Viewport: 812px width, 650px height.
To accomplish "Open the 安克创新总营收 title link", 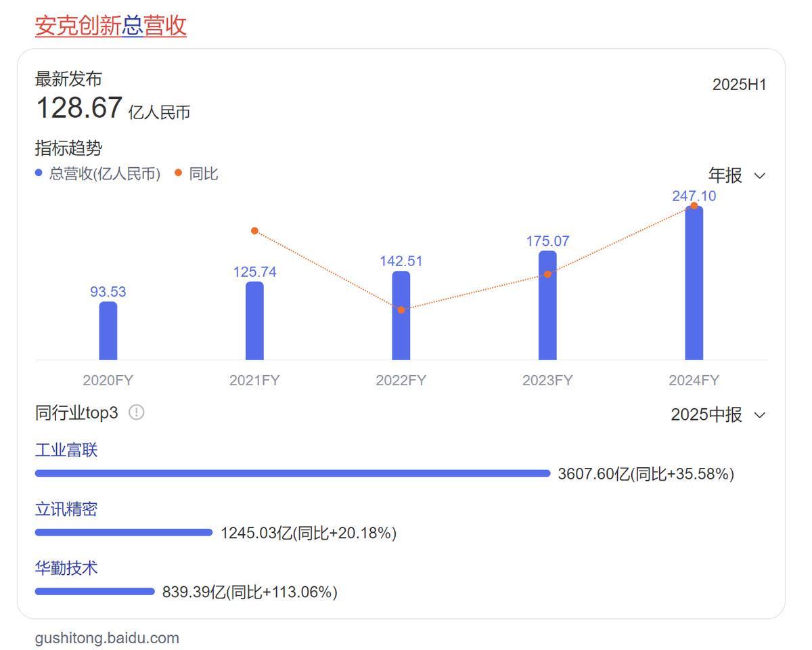I will pos(110,25).
